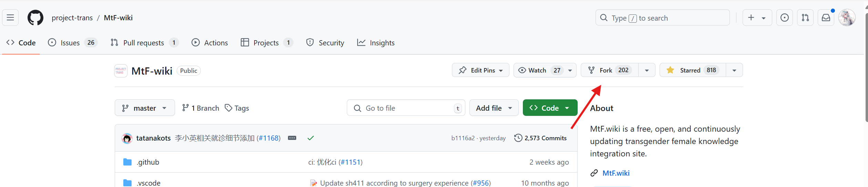
Task: Open the green Code dropdown
Action: 550,108
